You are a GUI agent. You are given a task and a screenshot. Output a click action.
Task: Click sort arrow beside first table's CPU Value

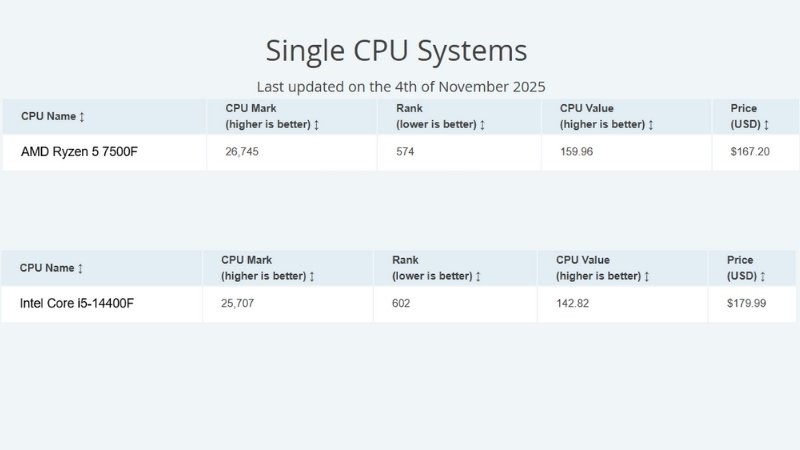click(x=651, y=124)
